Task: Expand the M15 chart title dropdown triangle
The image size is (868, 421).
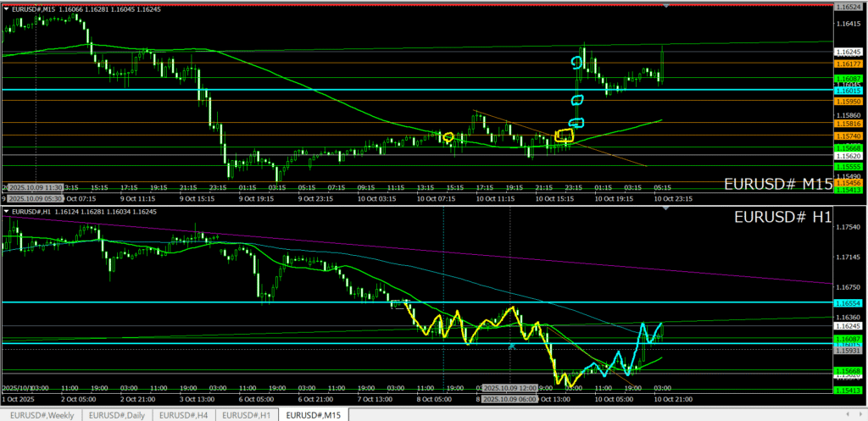Action: coord(7,8)
